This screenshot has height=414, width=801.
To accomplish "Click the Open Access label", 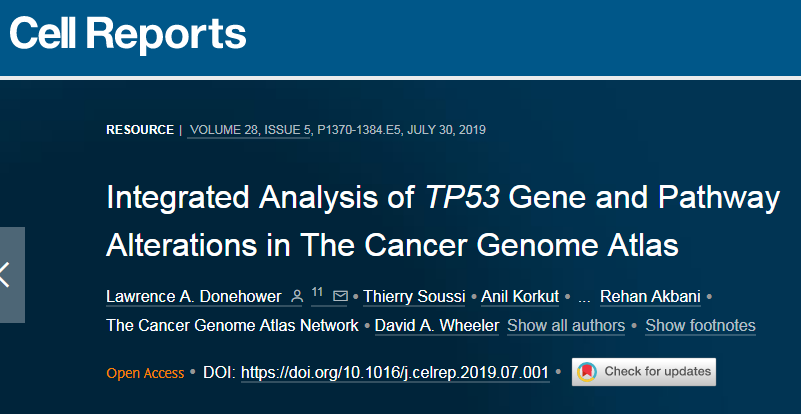I will [145, 373].
